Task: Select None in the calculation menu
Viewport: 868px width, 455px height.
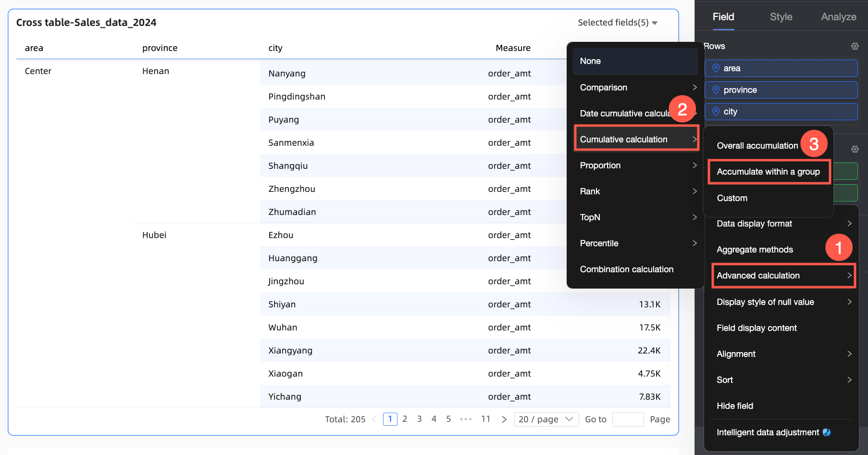Action: coord(635,61)
